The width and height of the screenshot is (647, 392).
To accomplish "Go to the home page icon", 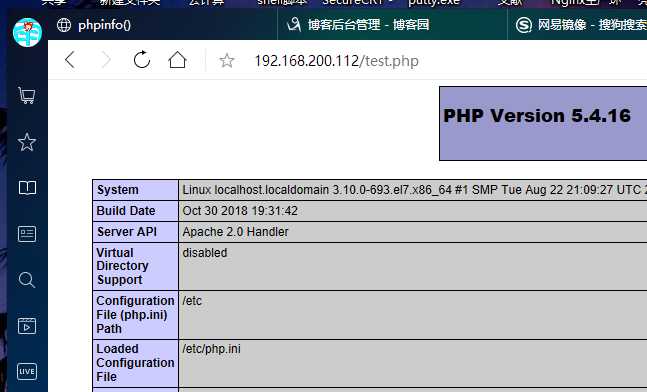I will (177, 60).
